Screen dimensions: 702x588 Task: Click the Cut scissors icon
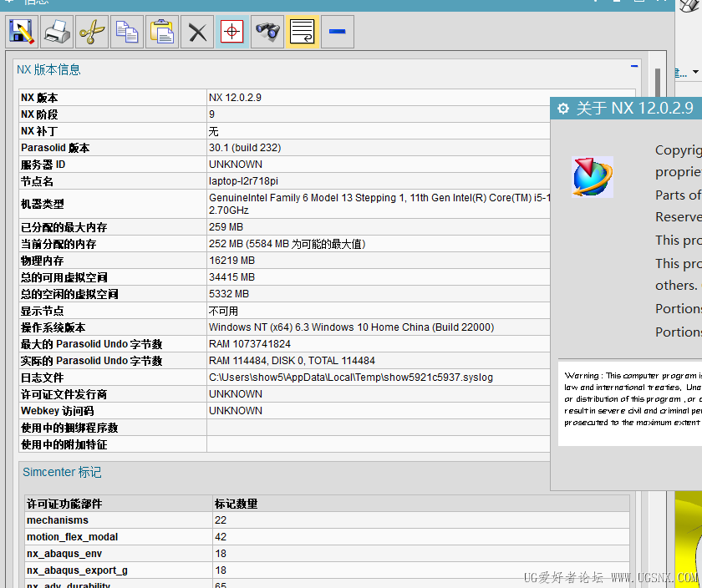click(x=92, y=32)
